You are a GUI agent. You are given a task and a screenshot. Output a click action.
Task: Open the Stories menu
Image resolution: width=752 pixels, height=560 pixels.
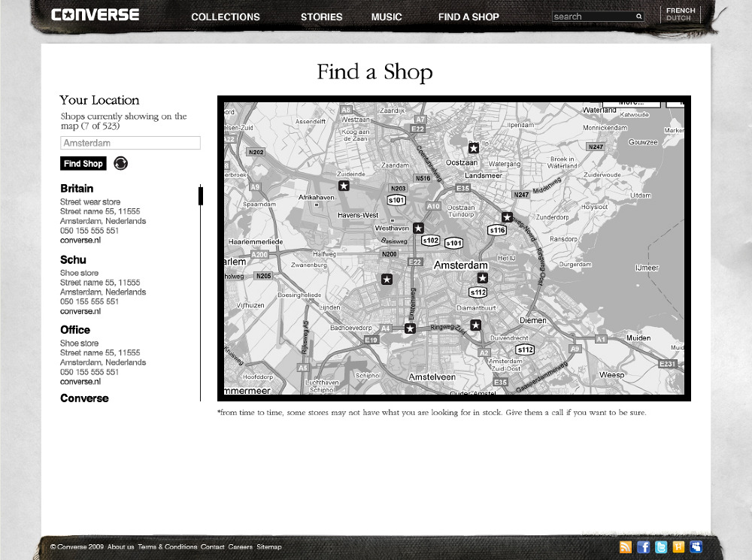321,17
